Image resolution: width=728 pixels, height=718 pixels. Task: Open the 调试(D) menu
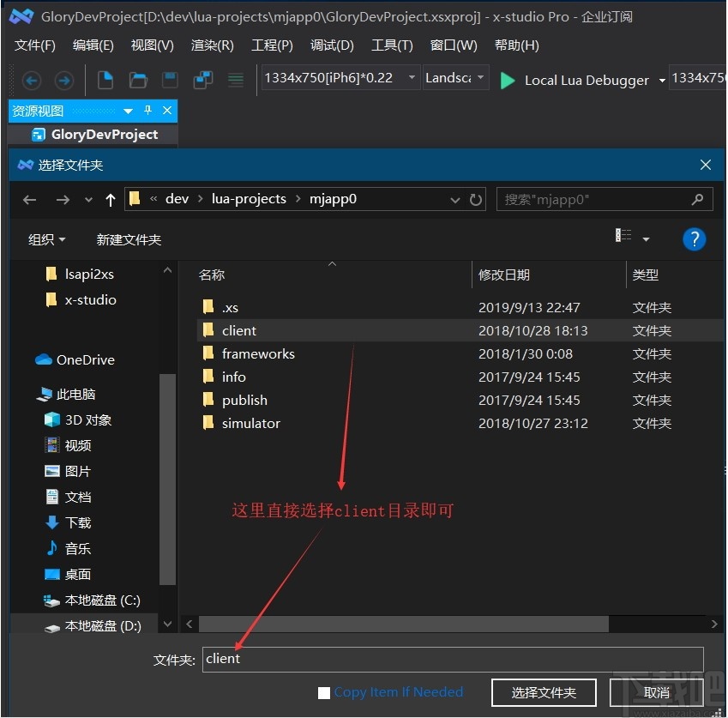(332, 45)
